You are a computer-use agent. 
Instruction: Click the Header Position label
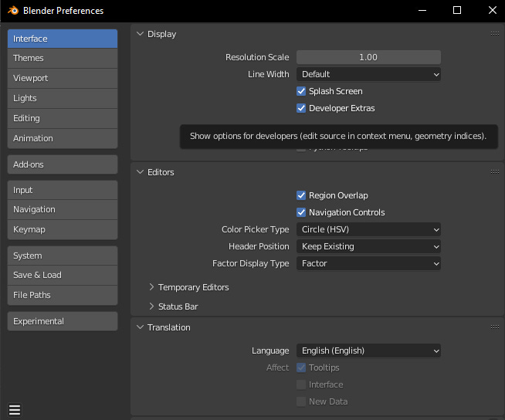[259, 247]
